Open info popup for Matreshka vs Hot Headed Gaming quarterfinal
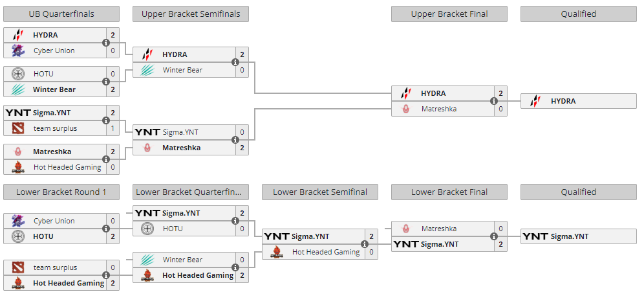This screenshot has height=294, width=644. click(105, 159)
